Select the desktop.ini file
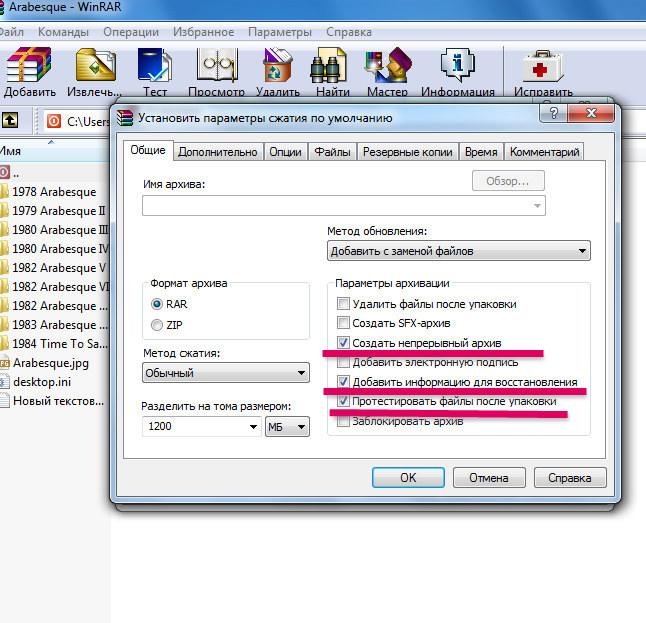This screenshot has width=646, height=623. [36, 382]
